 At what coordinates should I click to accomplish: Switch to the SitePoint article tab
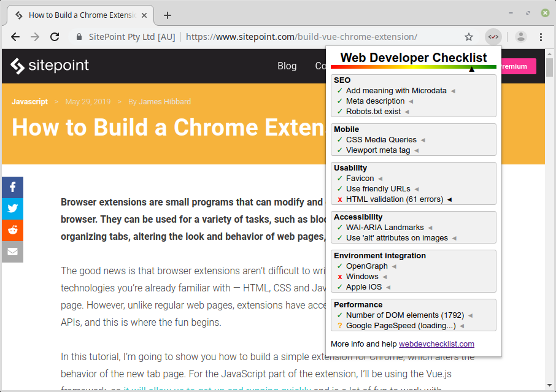click(x=83, y=15)
